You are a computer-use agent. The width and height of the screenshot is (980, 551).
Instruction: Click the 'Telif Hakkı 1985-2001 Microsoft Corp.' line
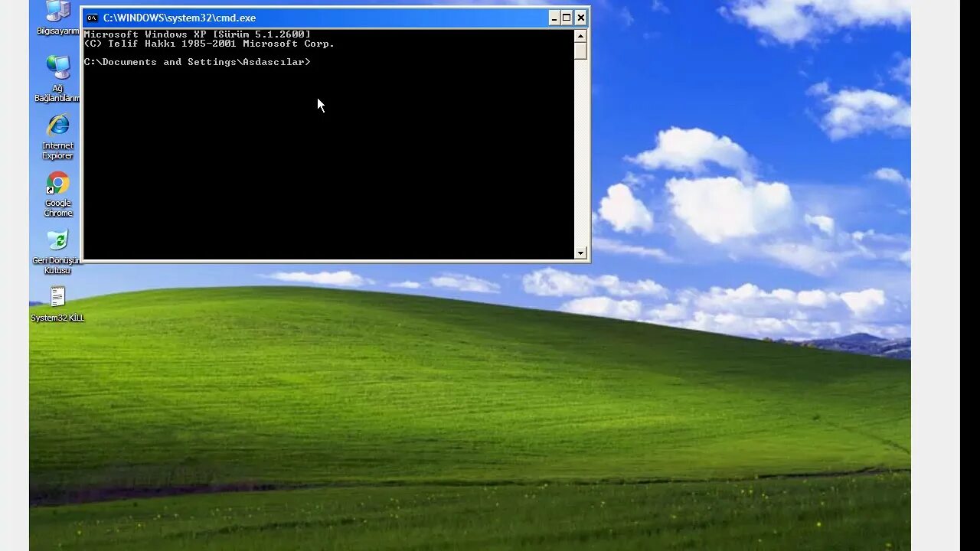coord(209,44)
